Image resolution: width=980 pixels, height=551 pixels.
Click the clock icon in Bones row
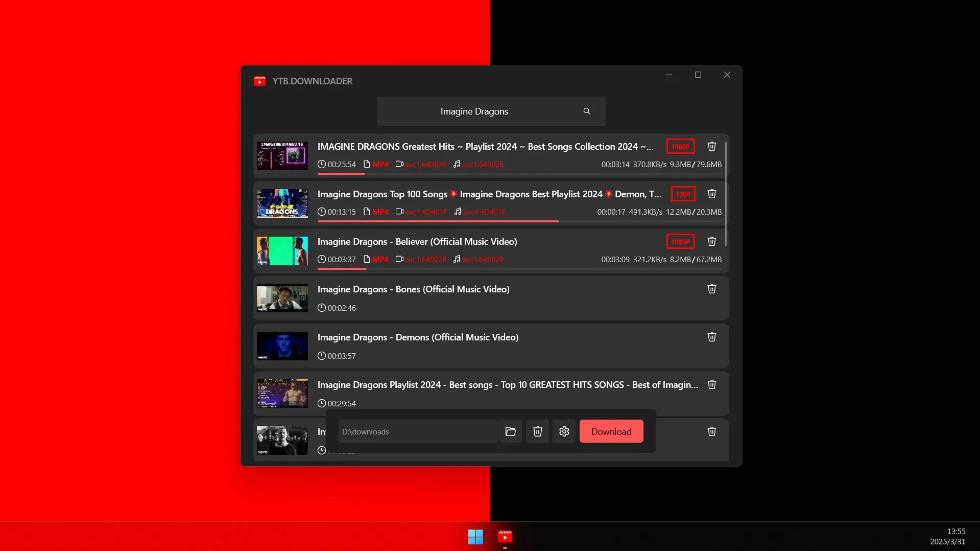321,308
